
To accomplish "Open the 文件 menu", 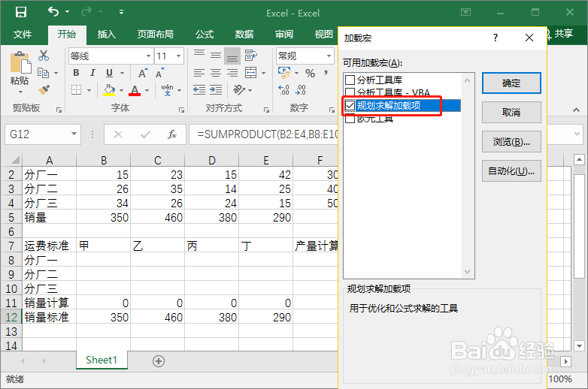I will click(x=23, y=35).
